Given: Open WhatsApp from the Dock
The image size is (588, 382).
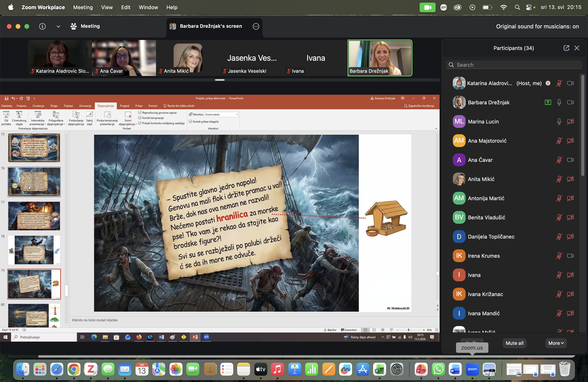Looking at the screenshot, I should [438, 369].
